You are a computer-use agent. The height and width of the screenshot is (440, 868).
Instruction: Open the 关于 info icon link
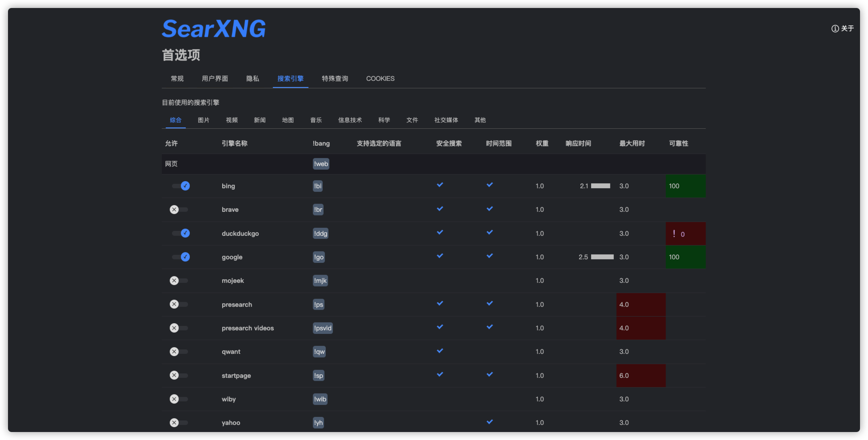(x=843, y=28)
